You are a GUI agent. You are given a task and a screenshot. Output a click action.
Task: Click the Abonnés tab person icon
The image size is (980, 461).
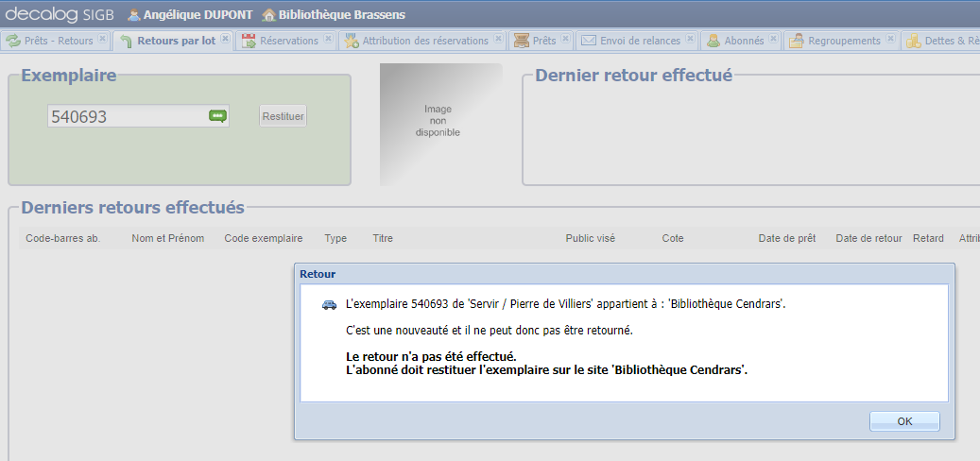[714, 41]
